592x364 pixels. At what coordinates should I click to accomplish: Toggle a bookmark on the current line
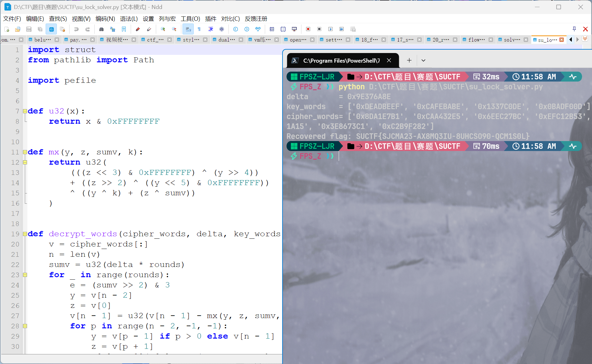pos(124,29)
